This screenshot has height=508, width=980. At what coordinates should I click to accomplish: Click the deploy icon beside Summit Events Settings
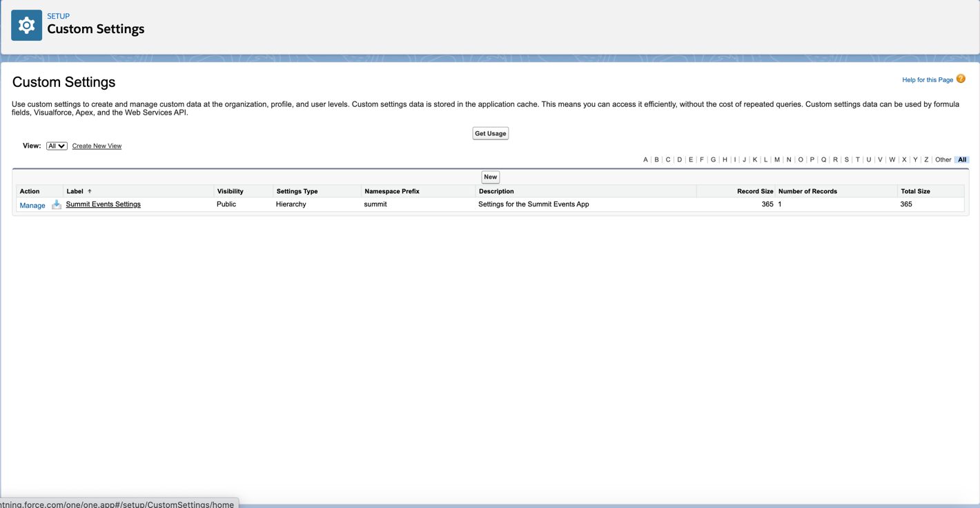coord(56,204)
